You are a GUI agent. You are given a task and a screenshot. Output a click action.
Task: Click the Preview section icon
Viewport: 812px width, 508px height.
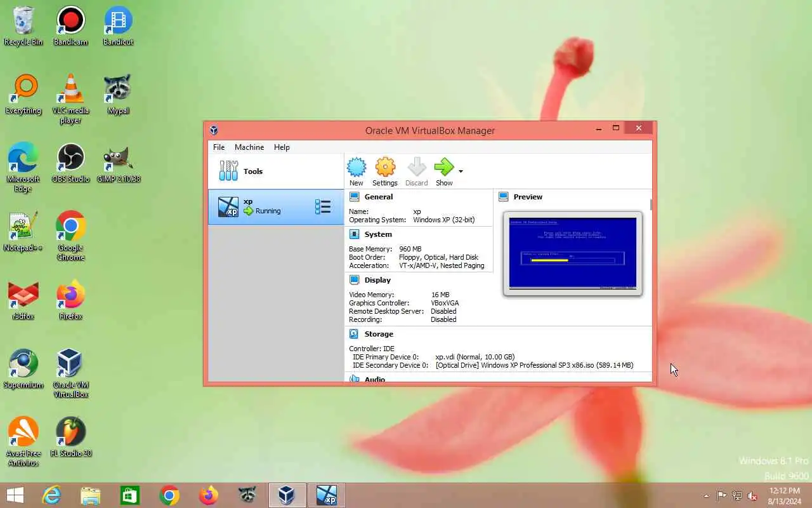tap(503, 197)
